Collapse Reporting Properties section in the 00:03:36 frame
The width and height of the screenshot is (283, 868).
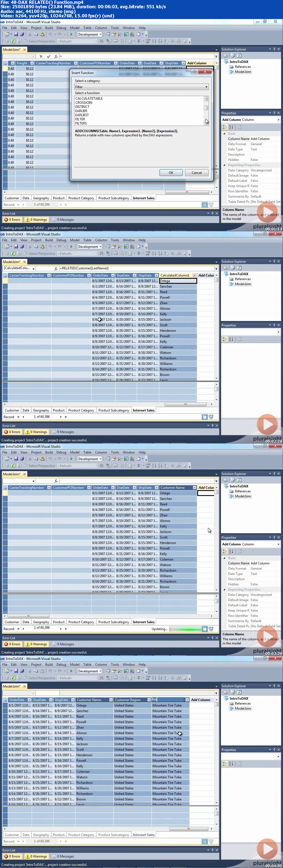[224, 590]
